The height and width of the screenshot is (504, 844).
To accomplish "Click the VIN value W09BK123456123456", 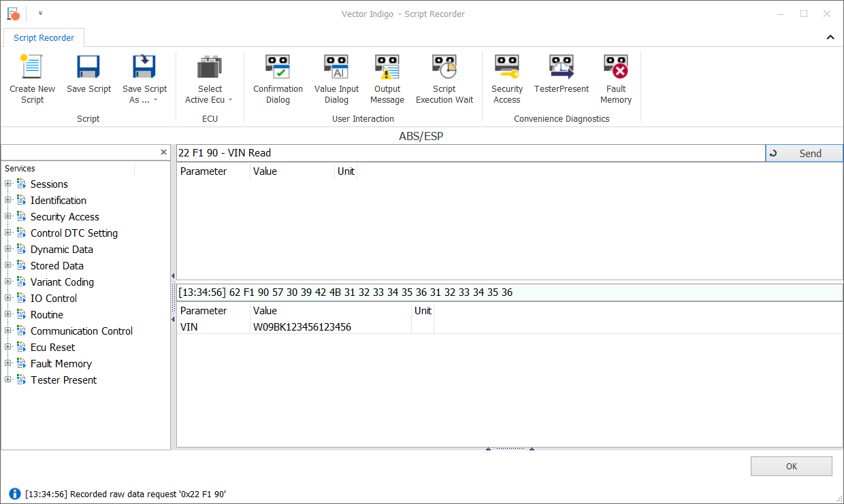I will coord(302,327).
